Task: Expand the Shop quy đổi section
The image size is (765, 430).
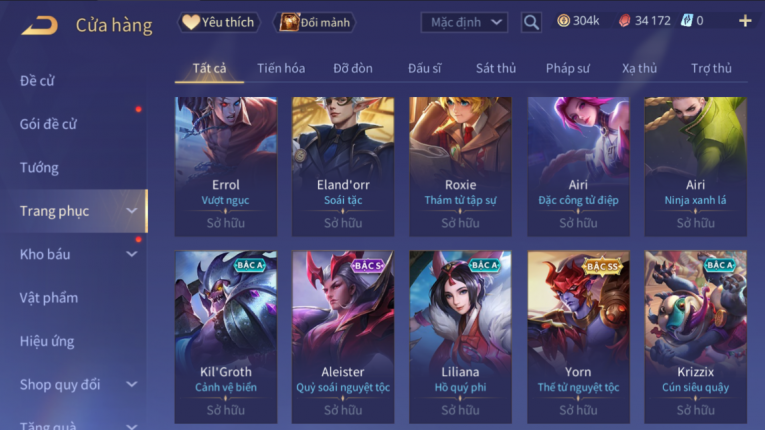Action: 132,385
